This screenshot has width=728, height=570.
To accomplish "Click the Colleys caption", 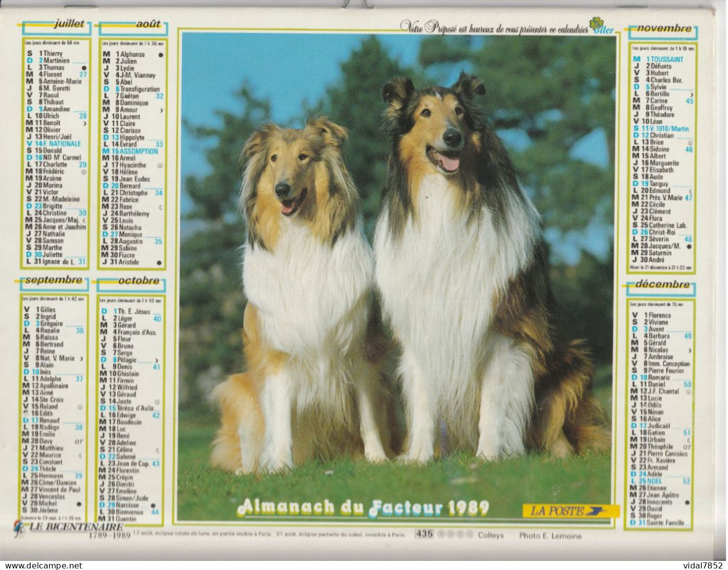I will point(491,536).
